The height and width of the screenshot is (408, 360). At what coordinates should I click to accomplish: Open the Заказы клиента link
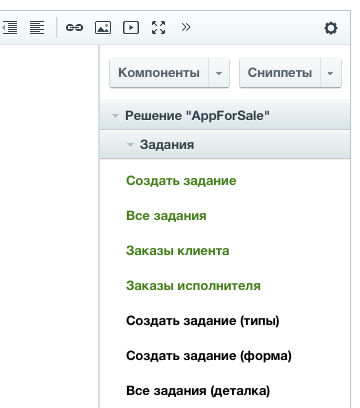click(177, 251)
